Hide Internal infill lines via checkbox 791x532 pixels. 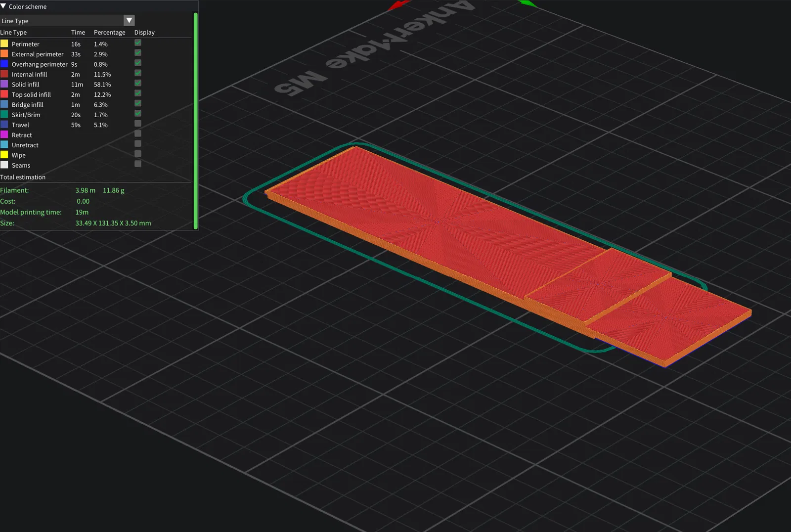point(138,73)
